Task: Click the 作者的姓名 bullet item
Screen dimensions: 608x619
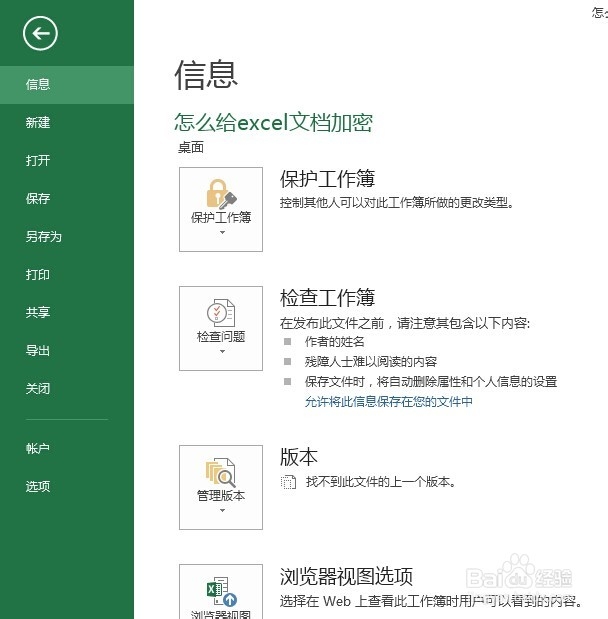Action: (x=334, y=342)
